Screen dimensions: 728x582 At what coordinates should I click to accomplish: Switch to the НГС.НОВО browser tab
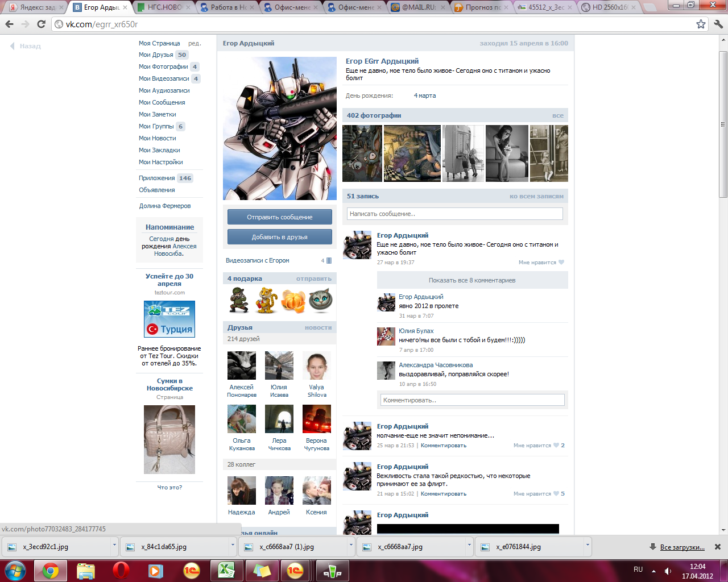click(165, 7)
